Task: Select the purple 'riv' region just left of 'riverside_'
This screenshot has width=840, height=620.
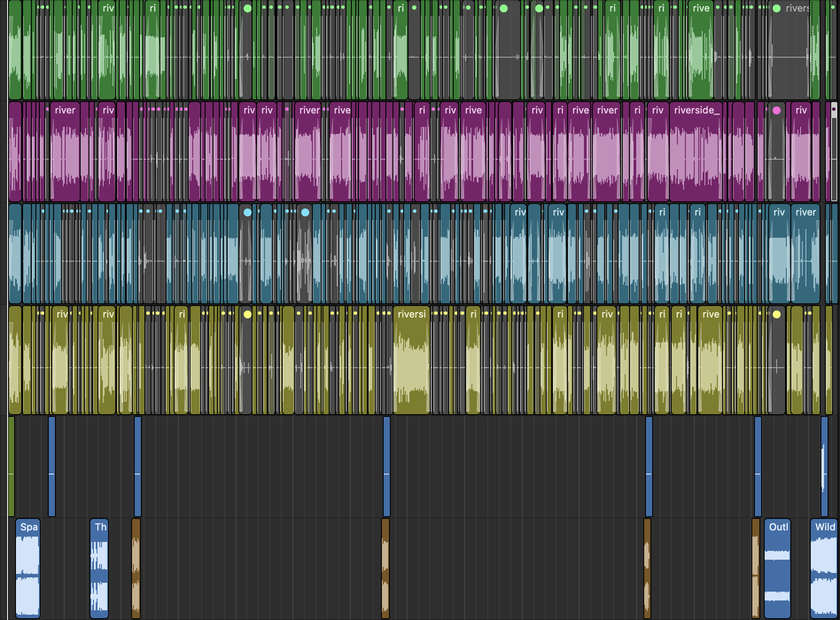Action: click(657, 151)
